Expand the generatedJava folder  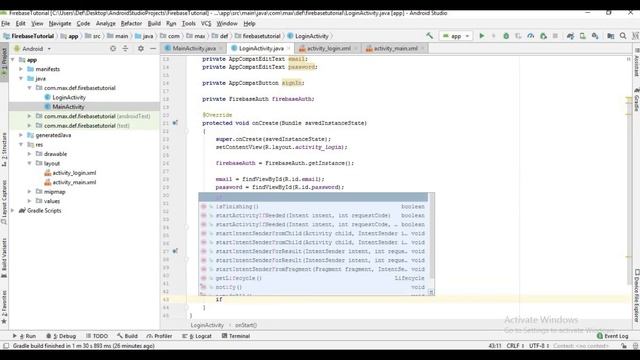21,135
